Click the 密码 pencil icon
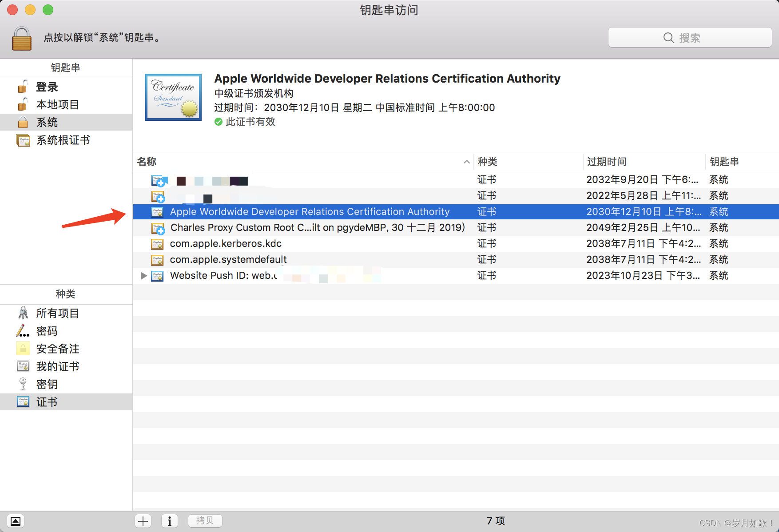This screenshot has width=779, height=532. pos(23,331)
